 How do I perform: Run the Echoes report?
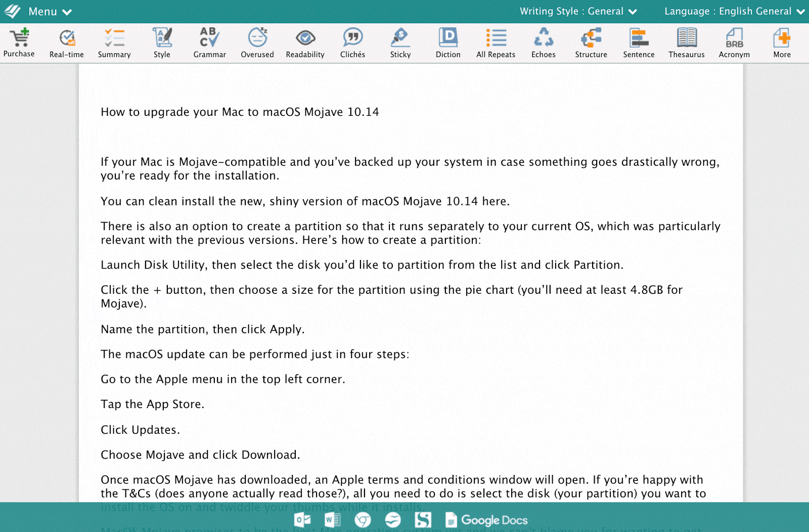[x=544, y=43]
